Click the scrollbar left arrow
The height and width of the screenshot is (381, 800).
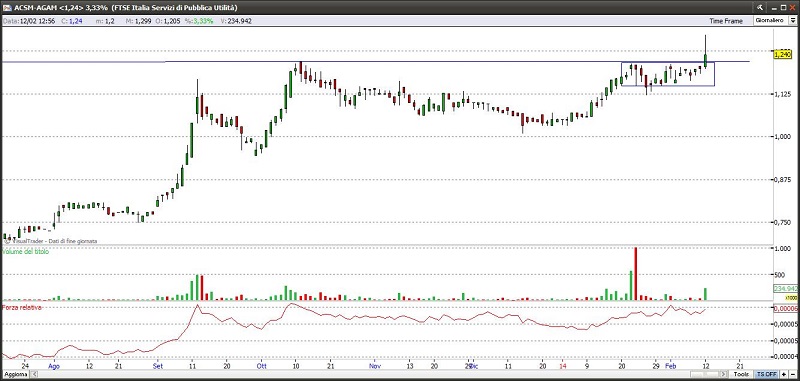(34, 374)
